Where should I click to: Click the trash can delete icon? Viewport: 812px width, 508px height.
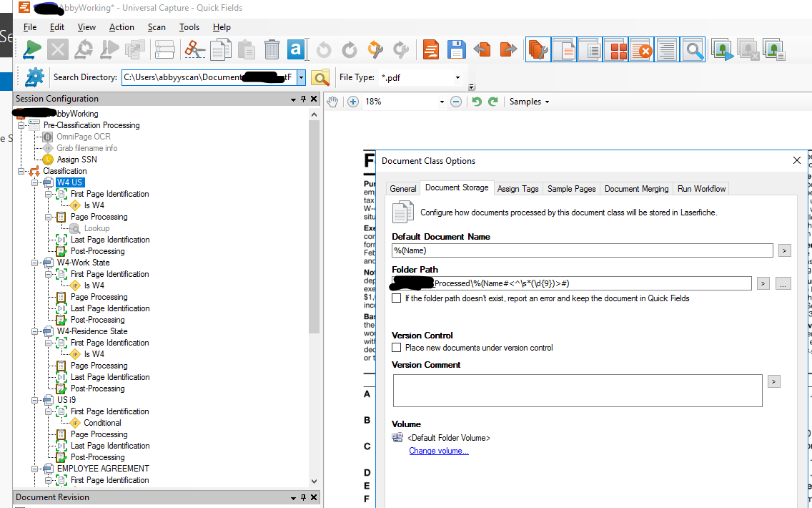point(272,50)
